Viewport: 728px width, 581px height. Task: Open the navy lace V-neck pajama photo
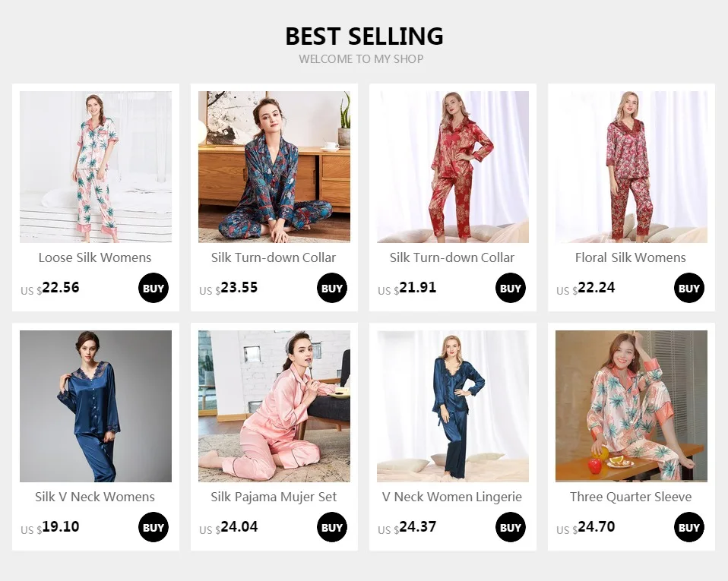click(96, 406)
